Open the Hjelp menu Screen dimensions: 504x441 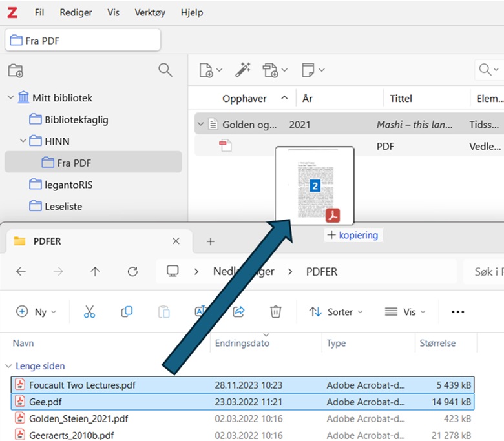coord(192,12)
